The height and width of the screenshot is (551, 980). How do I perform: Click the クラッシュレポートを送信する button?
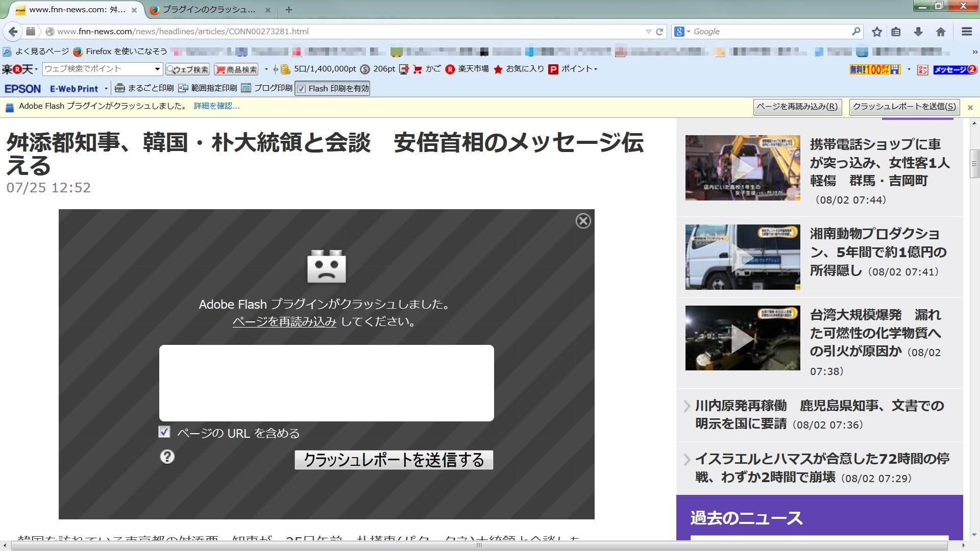394,460
